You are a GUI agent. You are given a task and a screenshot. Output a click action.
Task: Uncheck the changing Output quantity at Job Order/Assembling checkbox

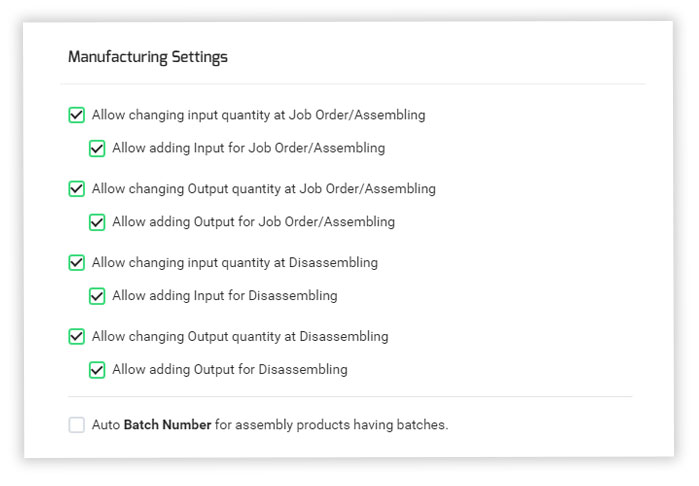point(77,189)
